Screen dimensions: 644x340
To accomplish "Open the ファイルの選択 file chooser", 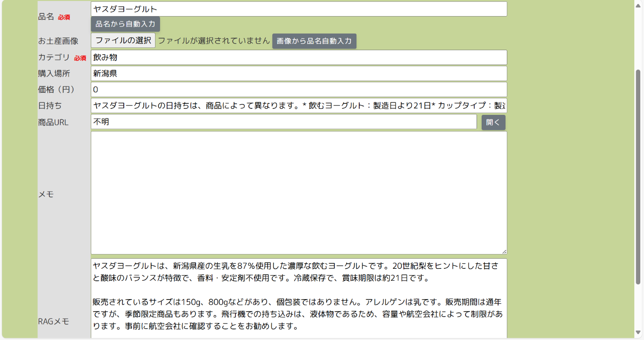I will [x=123, y=40].
